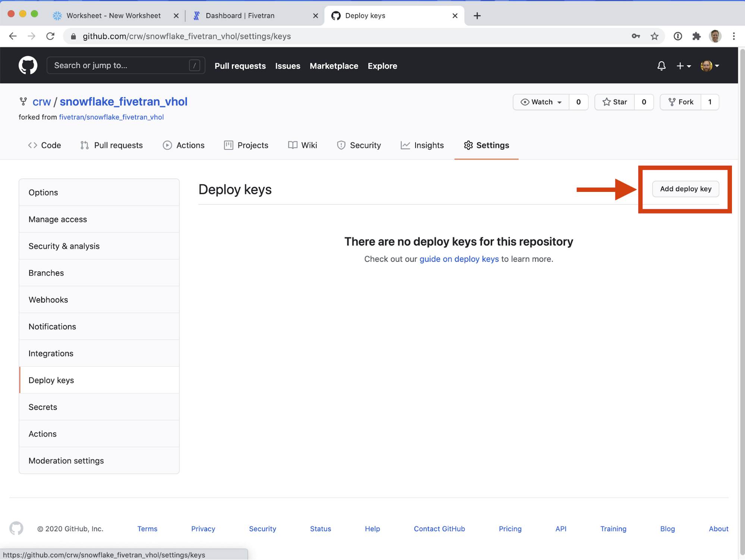The width and height of the screenshot is (745, 560).
Task: Open the user avatar dropdown menu
Action: (710, 66)
